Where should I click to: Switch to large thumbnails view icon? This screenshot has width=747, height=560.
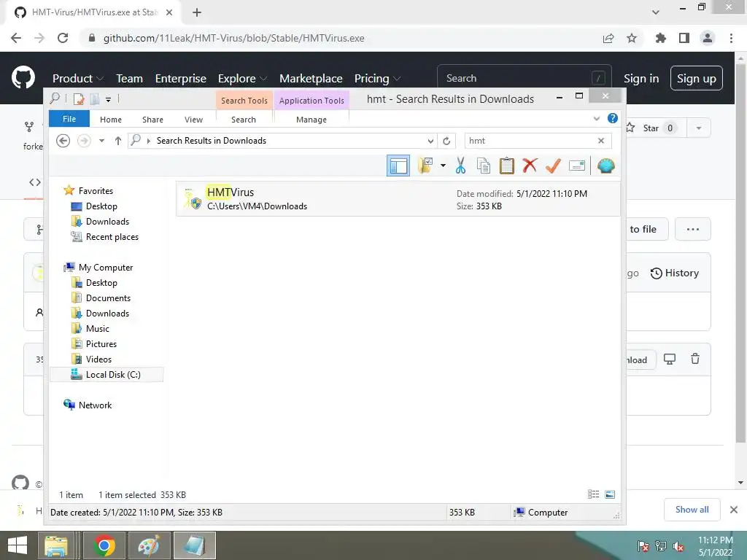pos(610,494)
